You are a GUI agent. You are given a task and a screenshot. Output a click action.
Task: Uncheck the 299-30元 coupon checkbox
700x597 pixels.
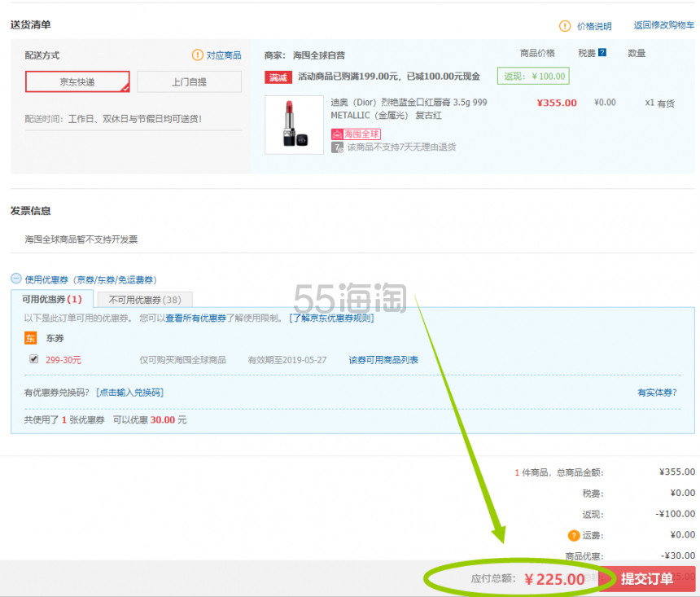point(33,359)
